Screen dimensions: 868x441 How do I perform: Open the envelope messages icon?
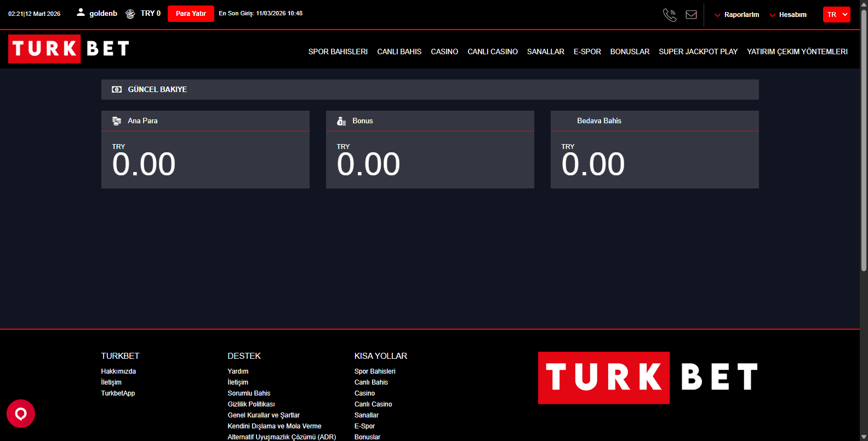pyautogui.click(x=692, y=15)
